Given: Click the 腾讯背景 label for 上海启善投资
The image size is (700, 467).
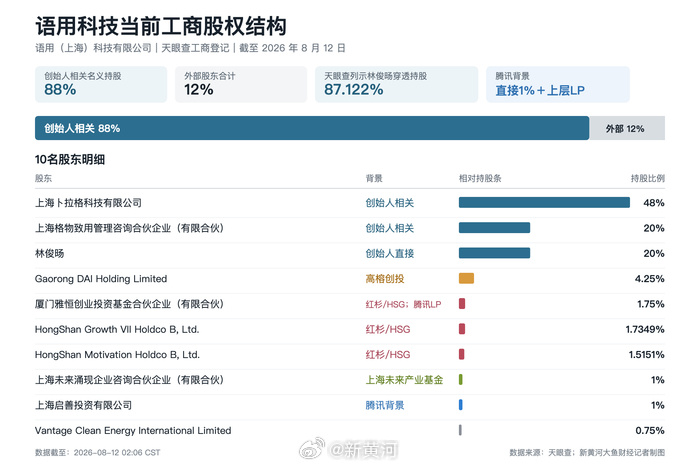Looking at the screenshot, I should click(385, 405).
